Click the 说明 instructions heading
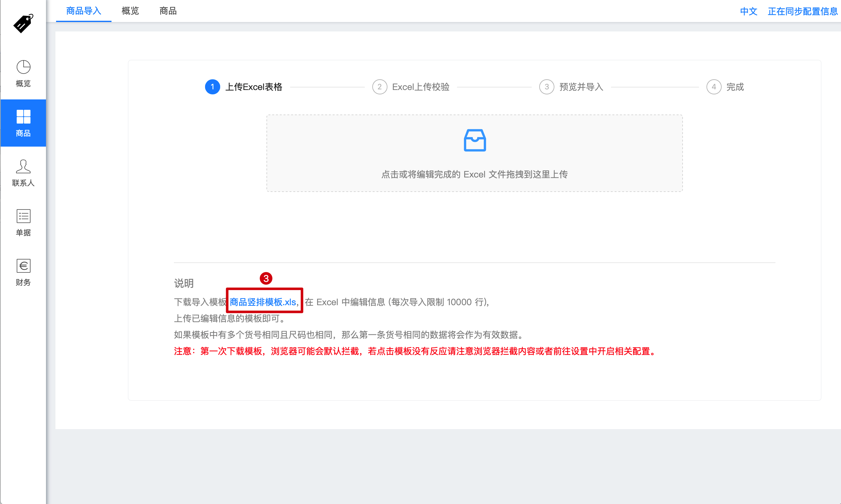 (x=184, y=283)
